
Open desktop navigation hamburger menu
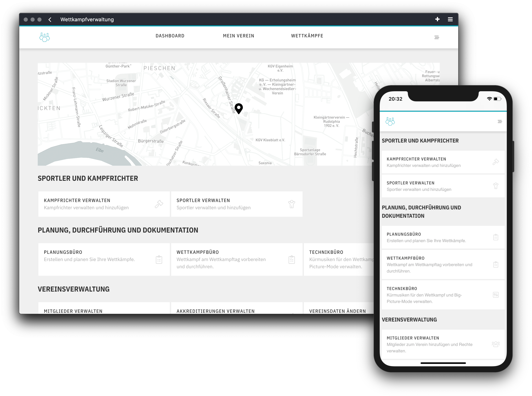(437, 37)
